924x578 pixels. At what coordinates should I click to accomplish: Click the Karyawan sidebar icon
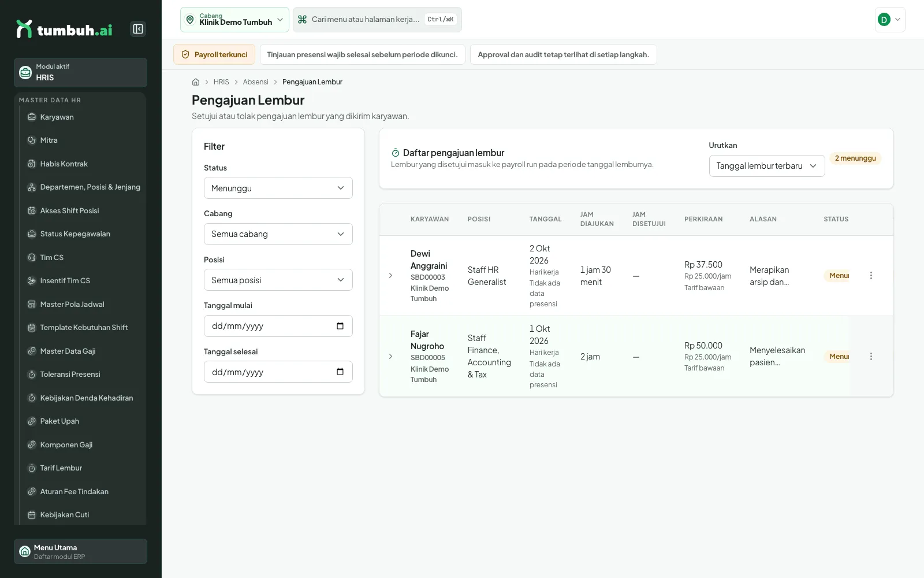pos(32,117)
